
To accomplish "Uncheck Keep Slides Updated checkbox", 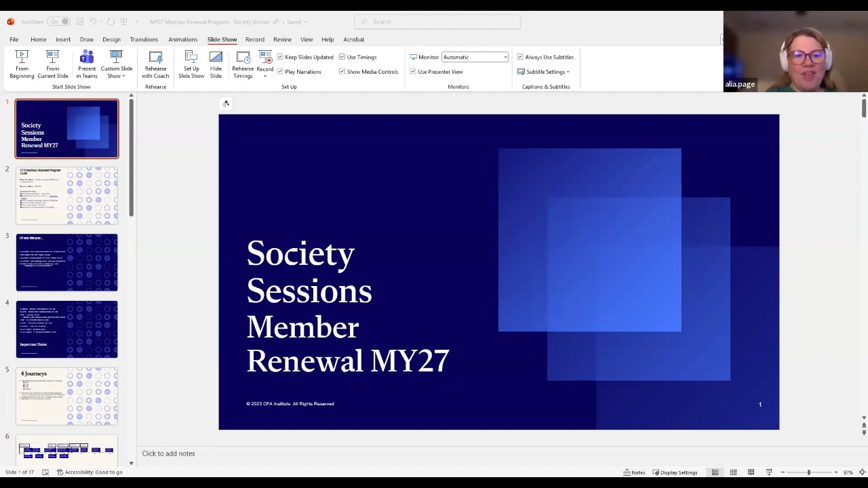I will (x=280, y=57).
